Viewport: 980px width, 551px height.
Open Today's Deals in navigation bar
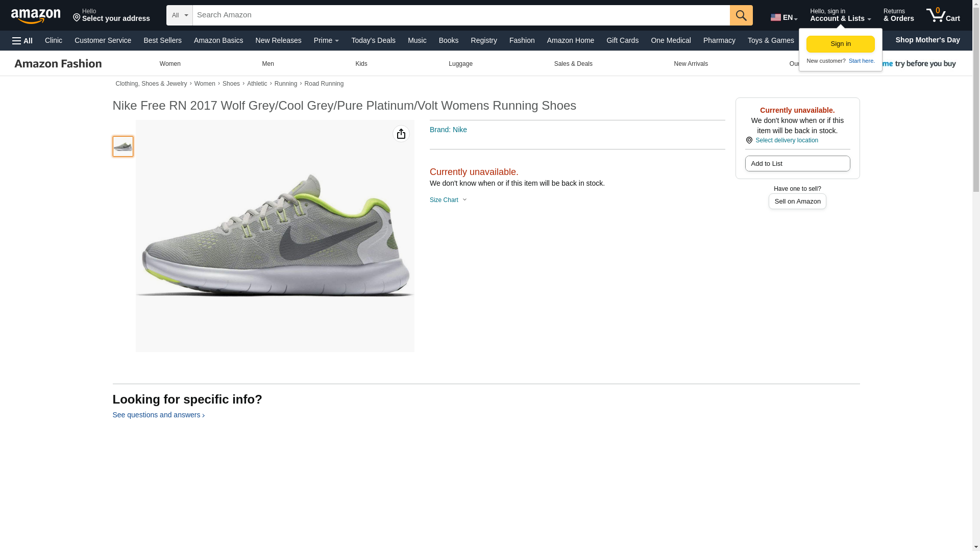click(x=373, y=40)
